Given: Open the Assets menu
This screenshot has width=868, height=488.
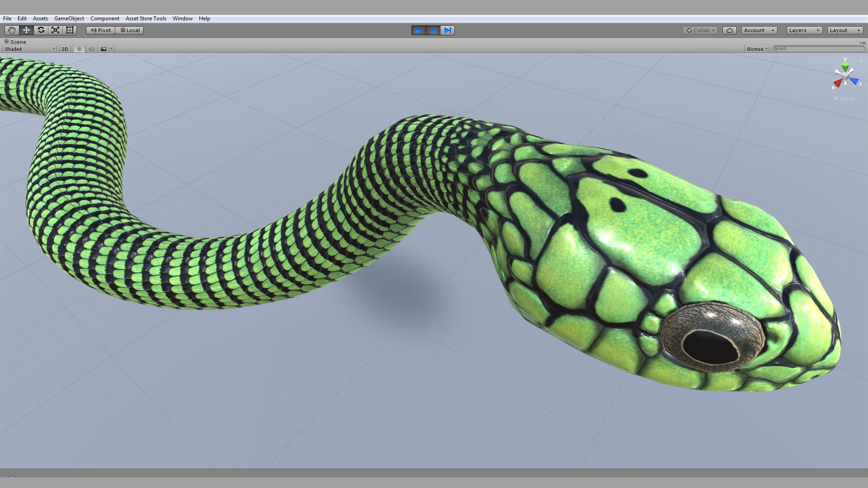Looking at the screenshot, I should [x=40, y=19].
